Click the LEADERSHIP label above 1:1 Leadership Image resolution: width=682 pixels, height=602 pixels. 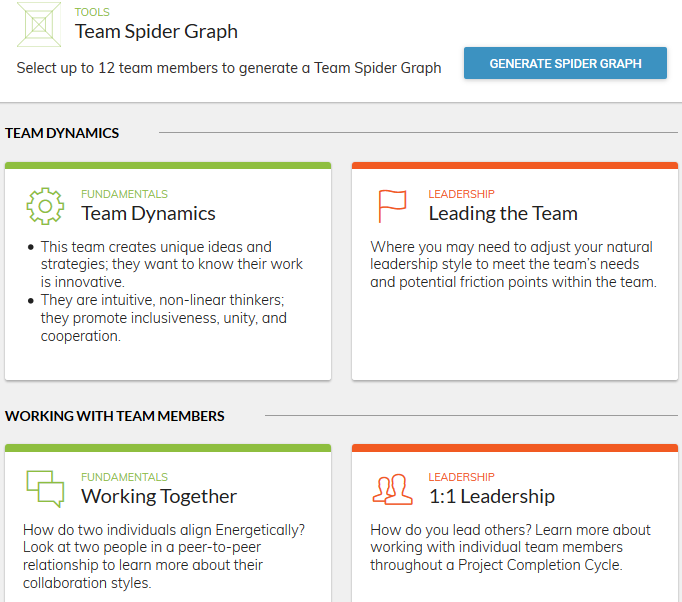coord(461,477)
